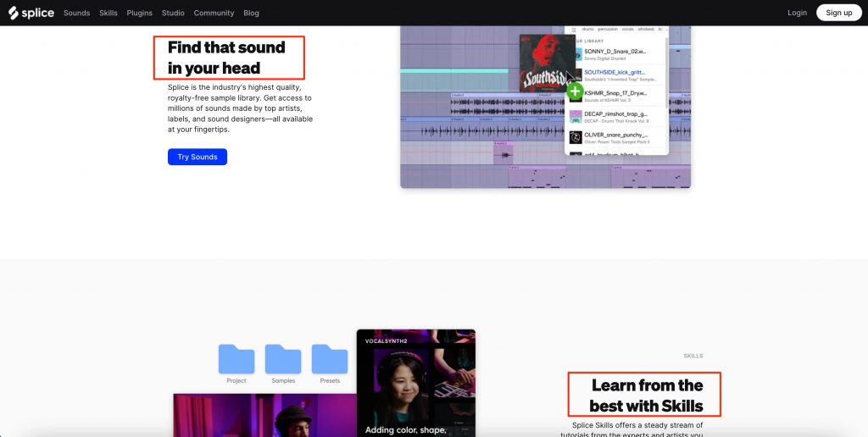Click the Presets folder icon
Screen dimensions: 868x437
[330, 359]
